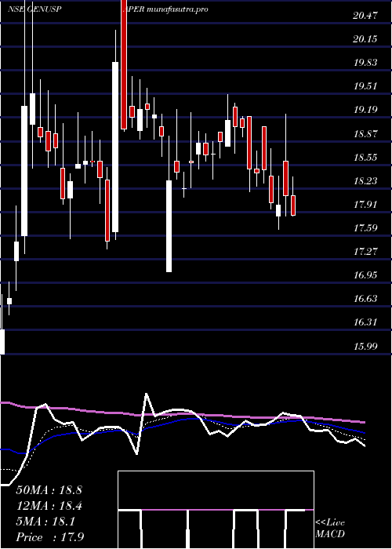This screenshot has height=549, width=392.
Task: Click the MACD histogram box
Action: click(216, 510)
